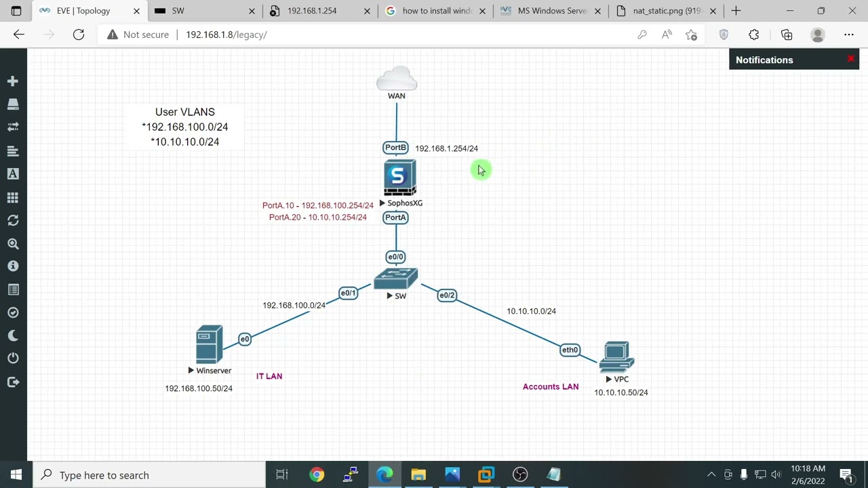868x488 pixels.
Task: Select the WAN cloud node
Action: pos(397,79)
